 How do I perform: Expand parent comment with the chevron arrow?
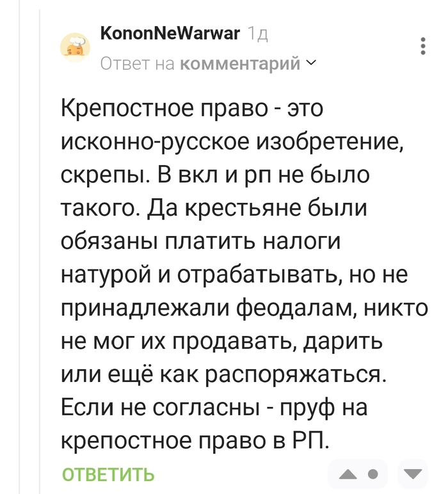coord(311,63)
